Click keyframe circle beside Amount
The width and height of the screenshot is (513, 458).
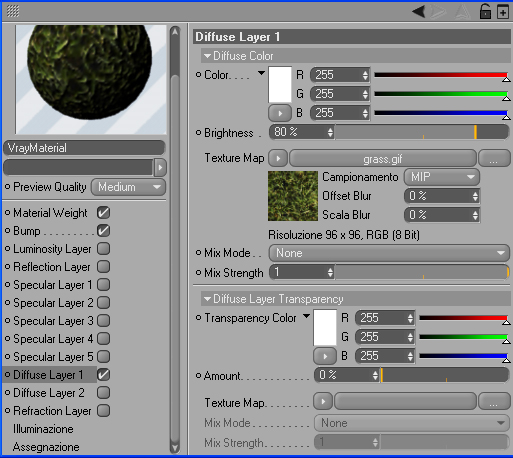(x=198, y=376)
